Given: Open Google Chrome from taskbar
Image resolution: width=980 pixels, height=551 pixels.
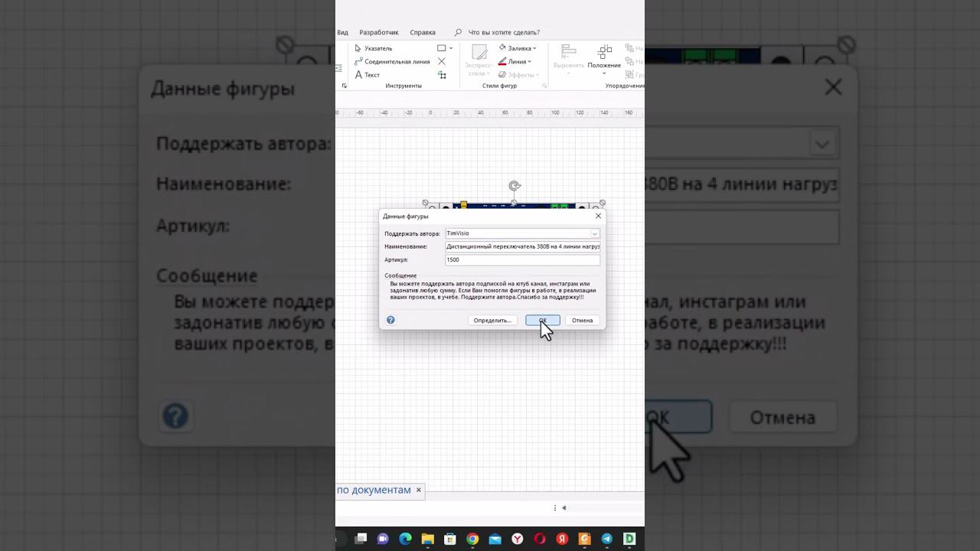Looking at the screenshot, I should (x=472, y=539).
